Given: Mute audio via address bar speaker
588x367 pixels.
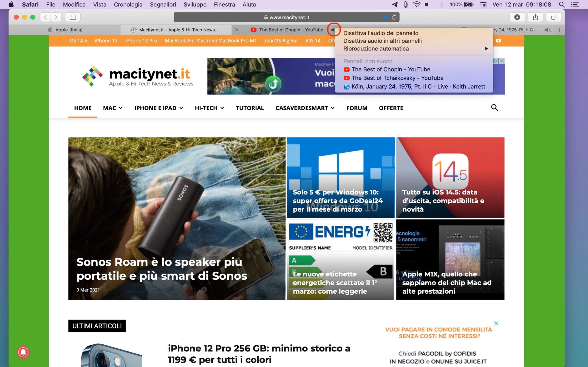Looking at the screenshot, I should click(x=385, y=17).
